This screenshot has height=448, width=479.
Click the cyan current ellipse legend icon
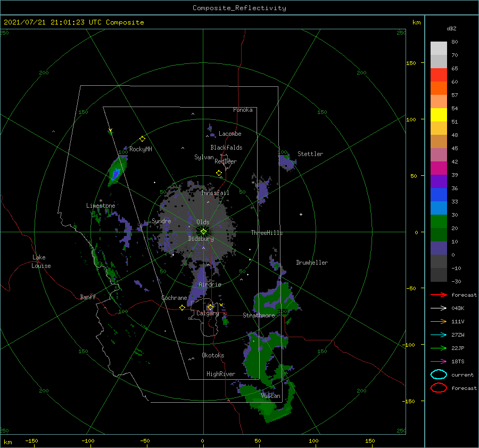(x=439, y=374)
